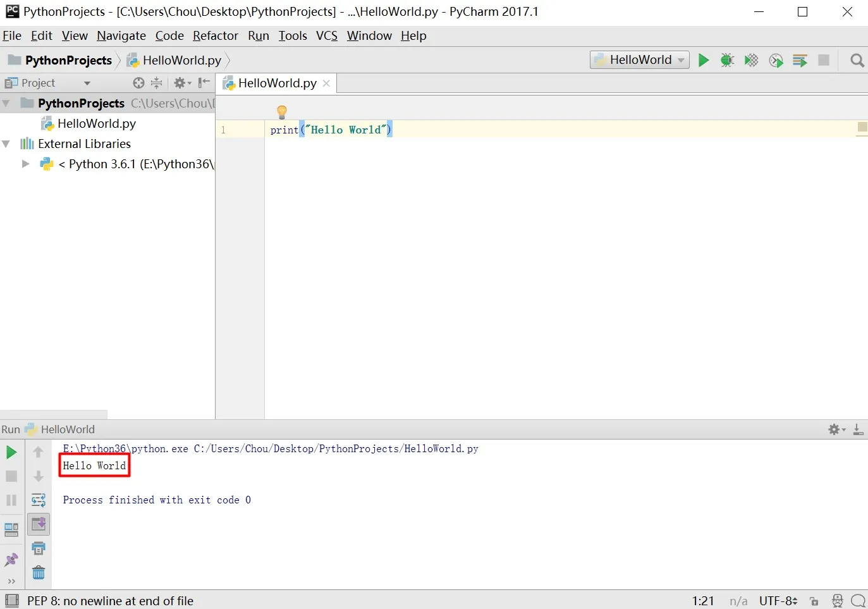Click the yellow lightbulb intention icon
Screen dimensions: 868x609
point(282,112)
